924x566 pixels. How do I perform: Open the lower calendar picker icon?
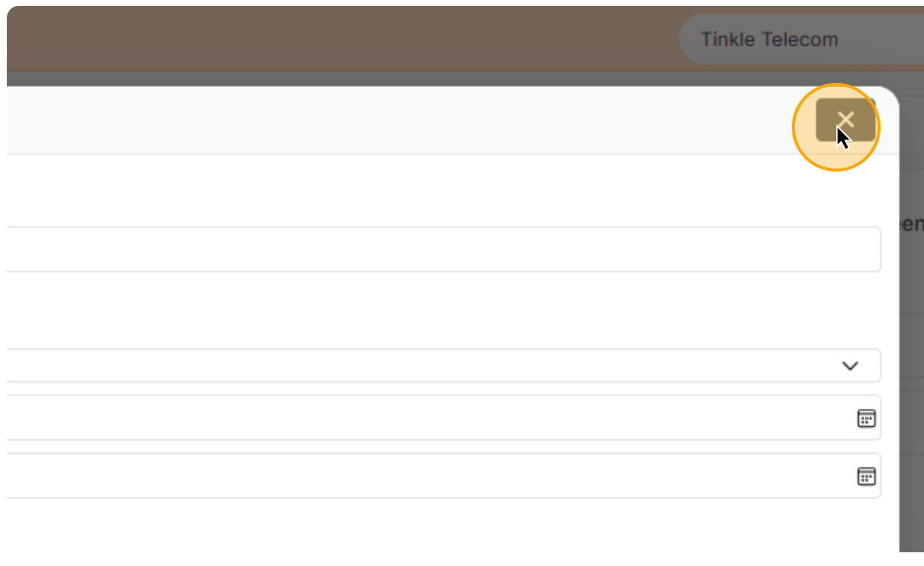866,476
